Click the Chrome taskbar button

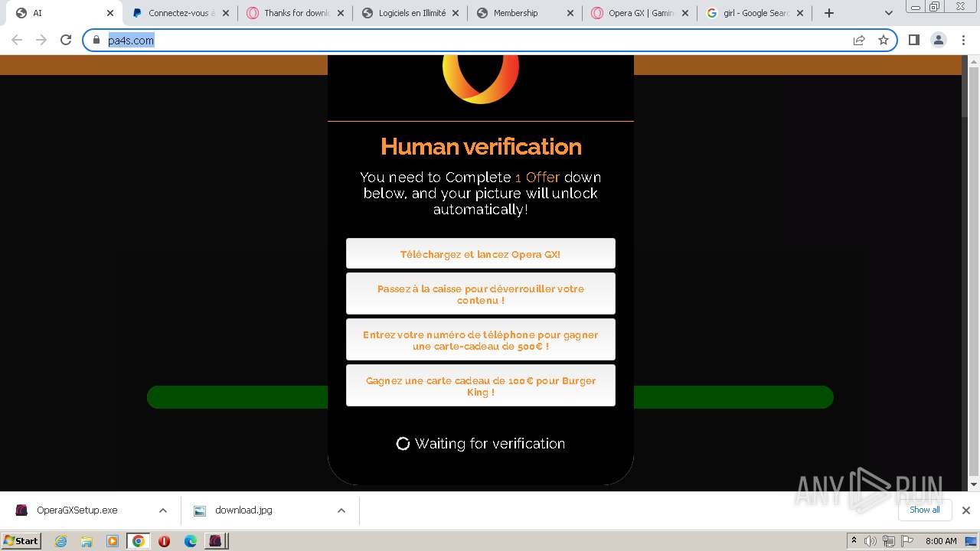pyautogui.click(x=139, y=541)
